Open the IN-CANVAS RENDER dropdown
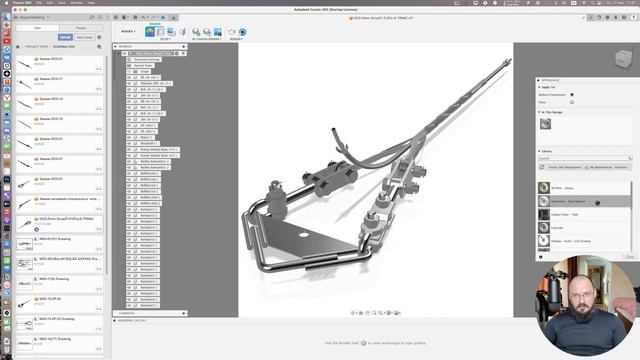Image resolution: width=640 pixels, height=360 pixels. click(x=207, y=39)
